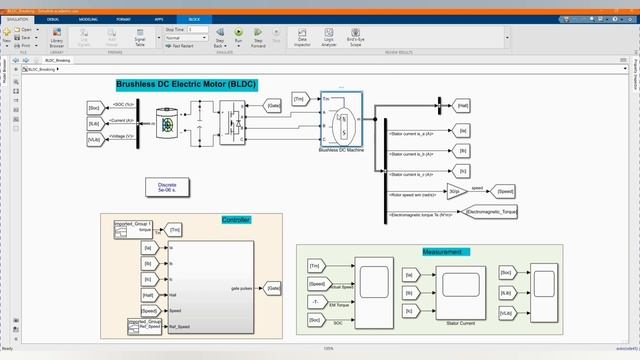Select the Brushless DC Machine block
The width and height of the screenshot is (640, 360).
pos(341,119)
